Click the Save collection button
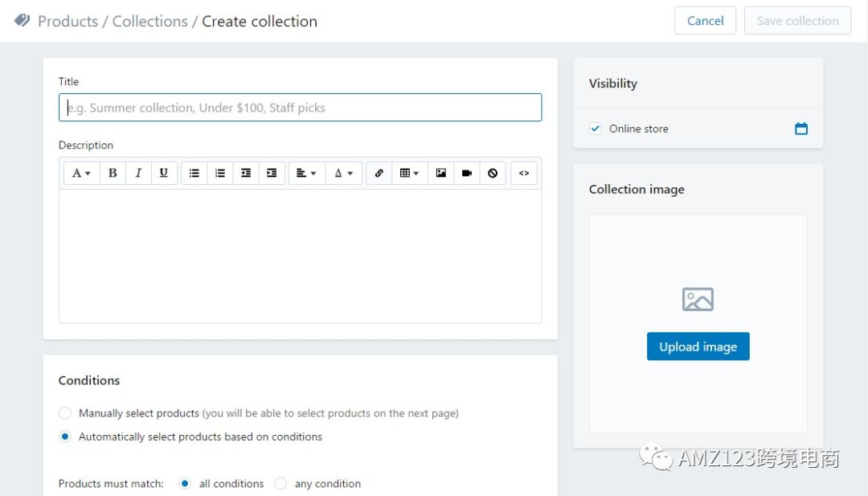Image resolution: width=868 pixels, height=496 pixels. point(797,20)
